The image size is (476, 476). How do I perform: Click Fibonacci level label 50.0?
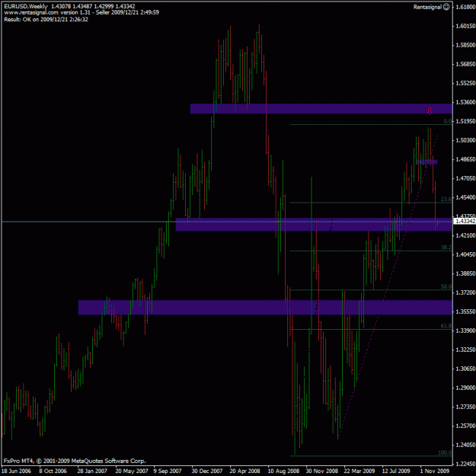point(446,287)
